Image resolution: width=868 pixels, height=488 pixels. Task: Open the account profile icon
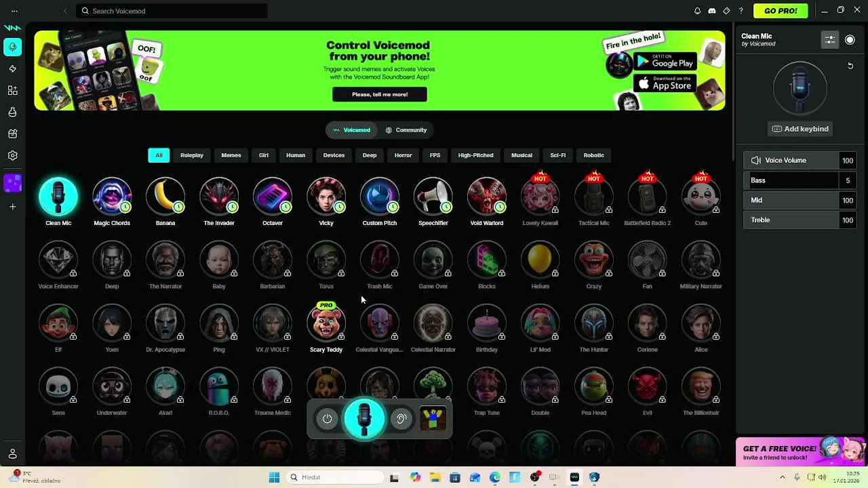(x=12, y=454)
